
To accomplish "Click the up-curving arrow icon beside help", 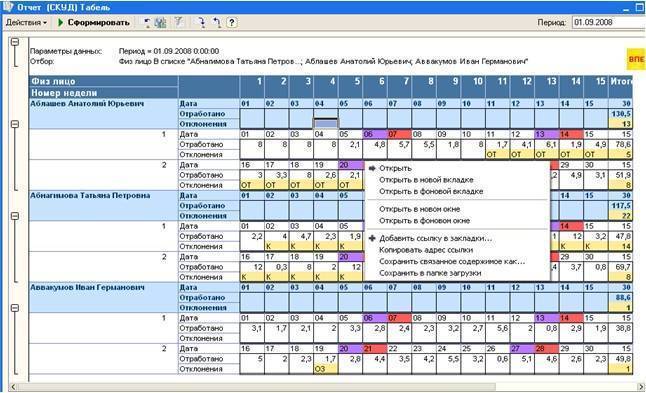I will tap(217, 23).
